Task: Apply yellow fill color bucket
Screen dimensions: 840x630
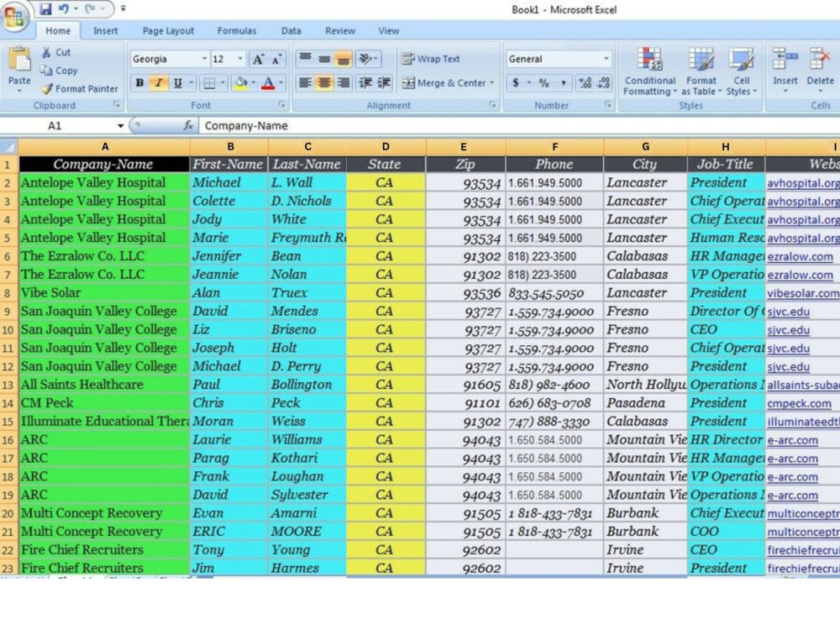Action: [x=241, y=83]
